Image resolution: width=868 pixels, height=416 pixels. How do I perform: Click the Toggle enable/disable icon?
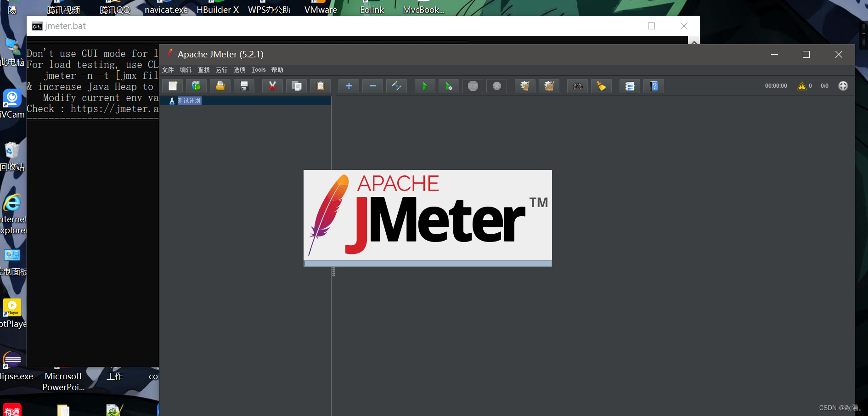[397, 86]
